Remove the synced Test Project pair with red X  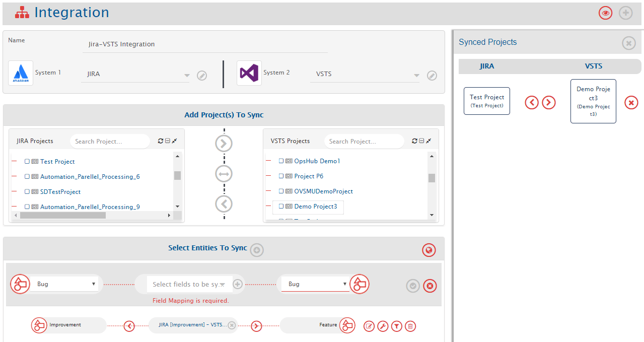click(631, 103)
